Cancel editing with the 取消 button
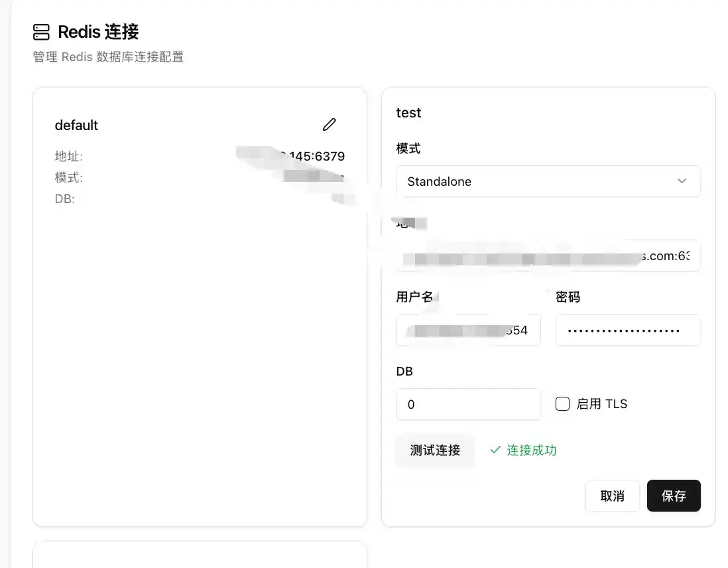728x568 pixels. coord(612,496)
